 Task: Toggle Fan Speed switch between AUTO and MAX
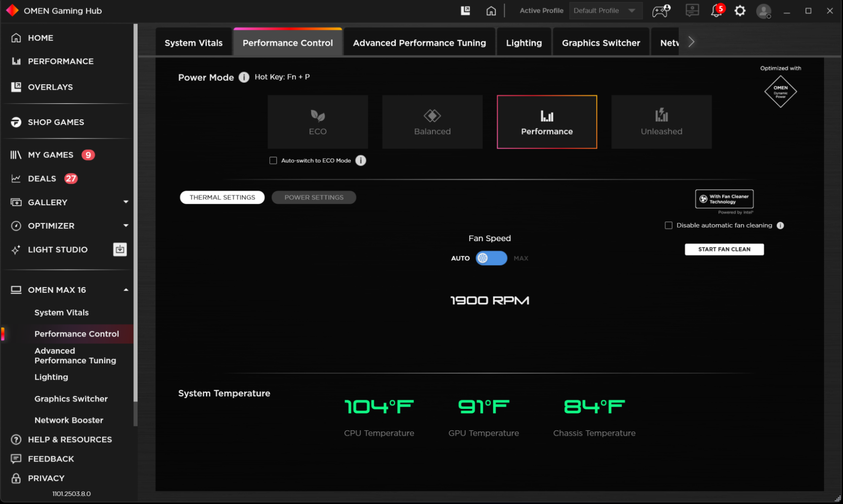[x=491, y=258]
